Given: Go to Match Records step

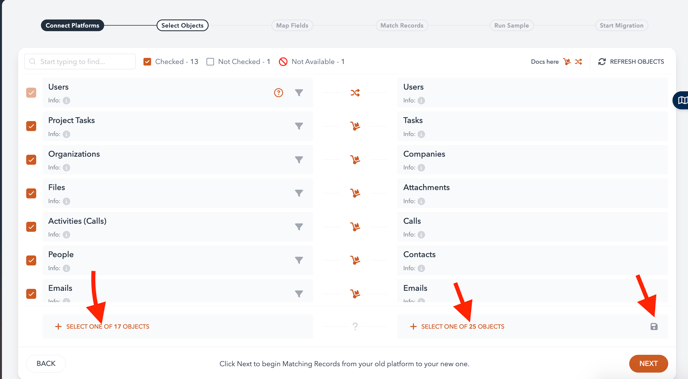Looking at the screenshot, I should pyautogui.click(x=402, y=25).
